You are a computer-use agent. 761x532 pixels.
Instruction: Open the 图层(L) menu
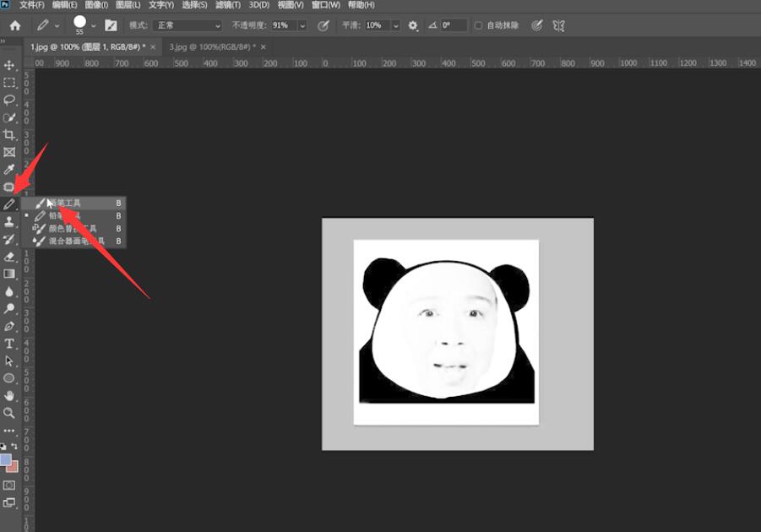pyautogui.click(x=128, y=5)
